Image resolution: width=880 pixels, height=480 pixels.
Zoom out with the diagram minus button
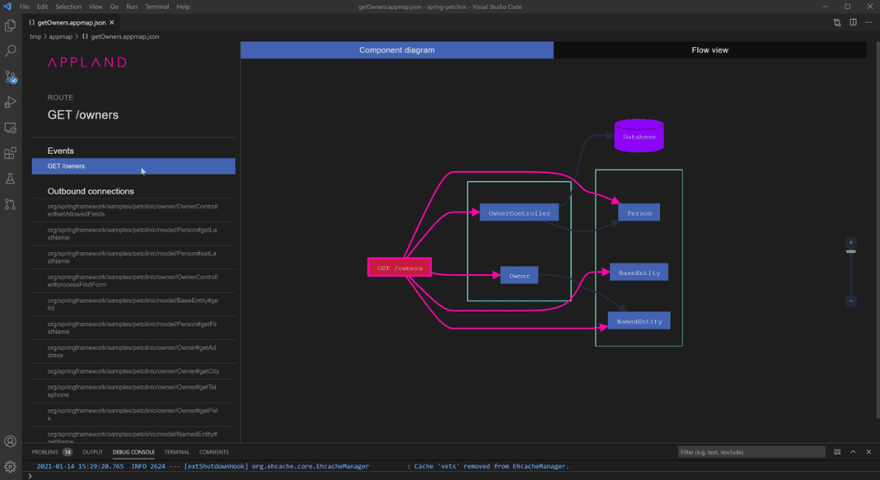pyautogui.click(x=851, y=301)
